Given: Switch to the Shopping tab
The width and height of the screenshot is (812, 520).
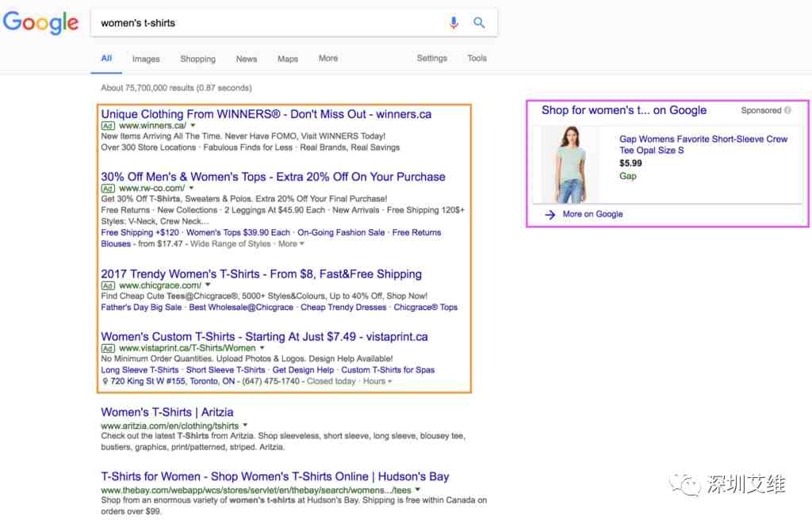Looking at the screenshot, I should tap(197, 59).
